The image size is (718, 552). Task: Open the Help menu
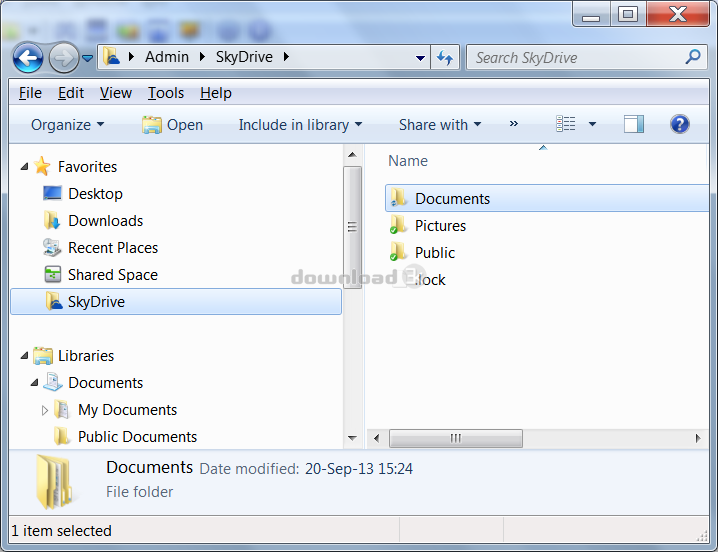[x=216, y=93]
